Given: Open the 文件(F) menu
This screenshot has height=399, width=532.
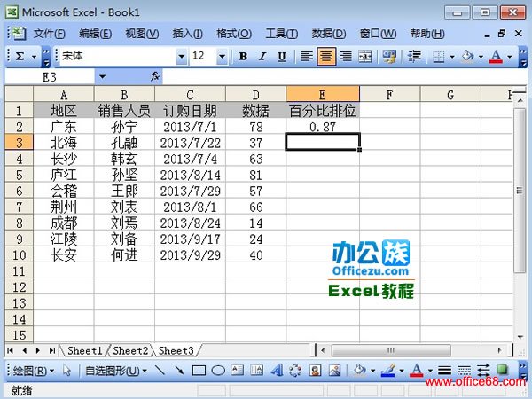Looking at the screenshot, I should [50, 34].
